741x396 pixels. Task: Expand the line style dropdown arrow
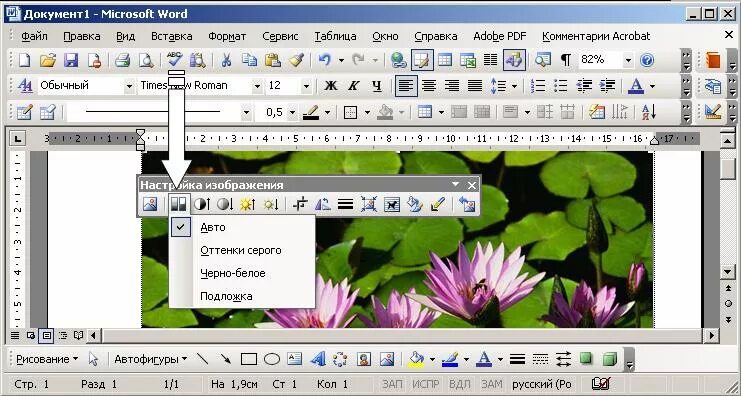coord(246,112)
